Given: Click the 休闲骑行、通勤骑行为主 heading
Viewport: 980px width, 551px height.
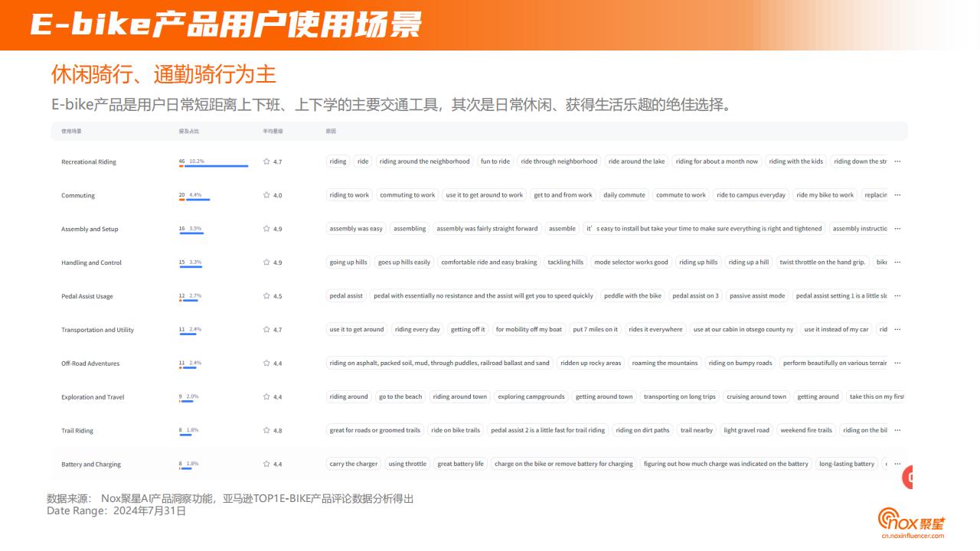Looking at the screenshot, I should [163, 74].
